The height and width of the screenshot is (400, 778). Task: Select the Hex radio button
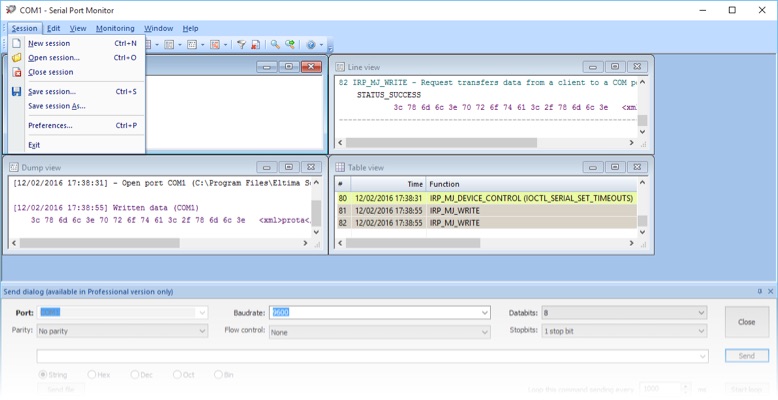coord(92,375)
